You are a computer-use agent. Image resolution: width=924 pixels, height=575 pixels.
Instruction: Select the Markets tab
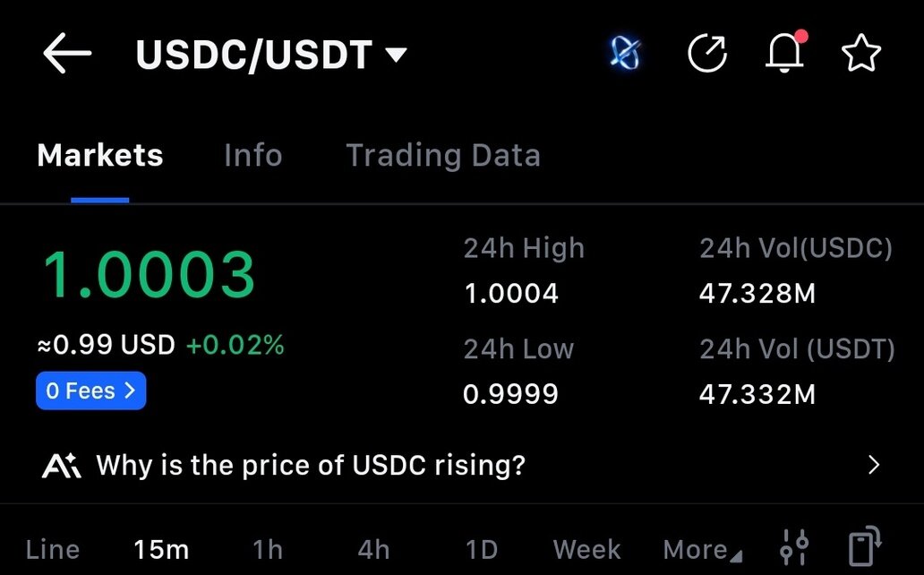click(100, 155)
